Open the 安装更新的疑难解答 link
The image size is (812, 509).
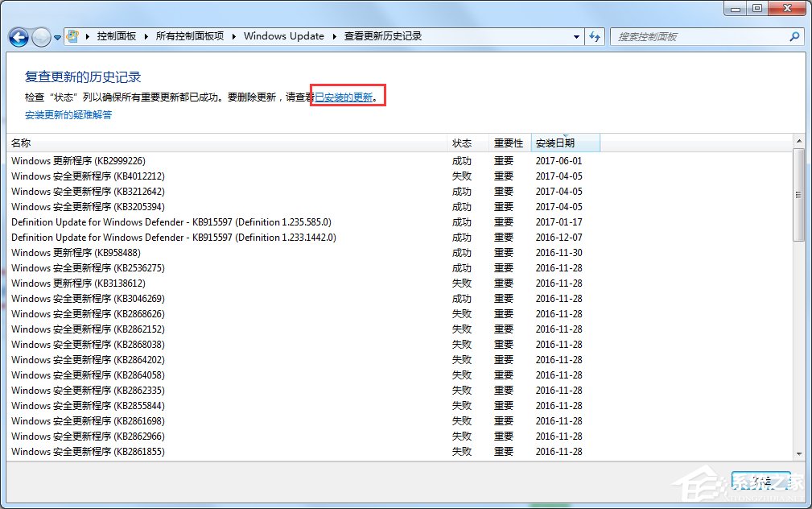(67, 114)
